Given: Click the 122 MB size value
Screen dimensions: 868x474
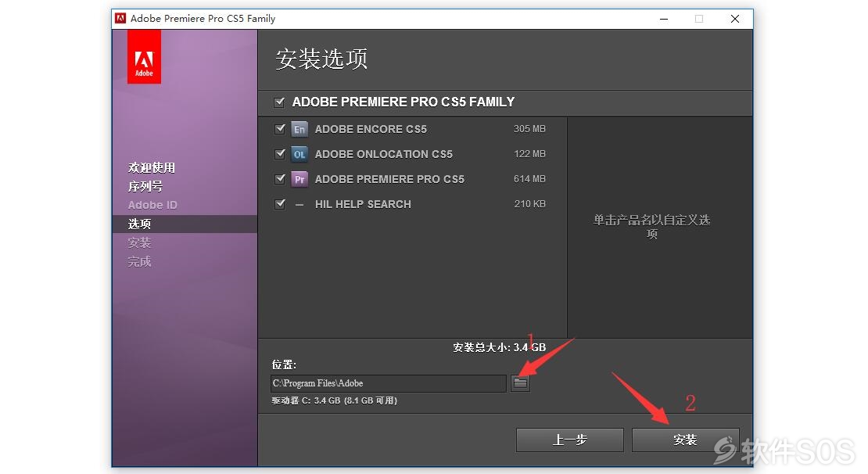Looking at the screenshot, I should tap(529, 154).
